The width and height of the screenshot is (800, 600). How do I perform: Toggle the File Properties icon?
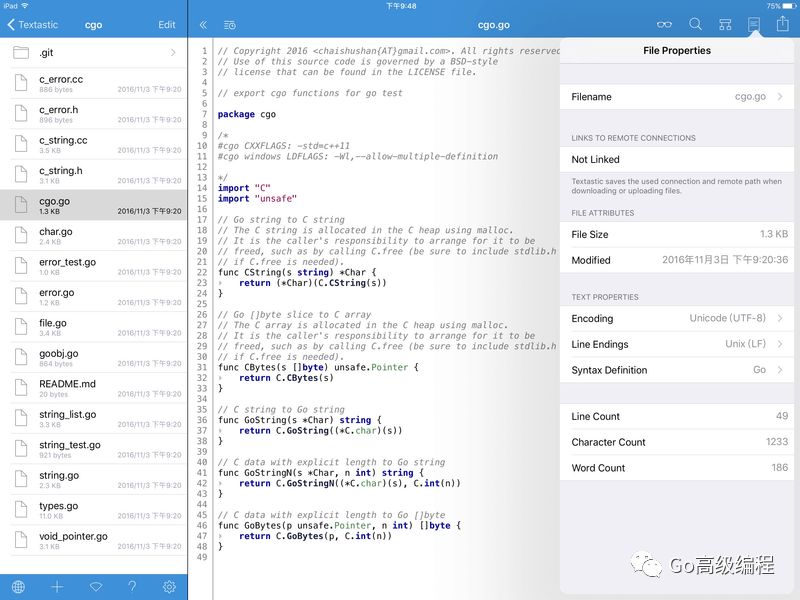[754, 24]
